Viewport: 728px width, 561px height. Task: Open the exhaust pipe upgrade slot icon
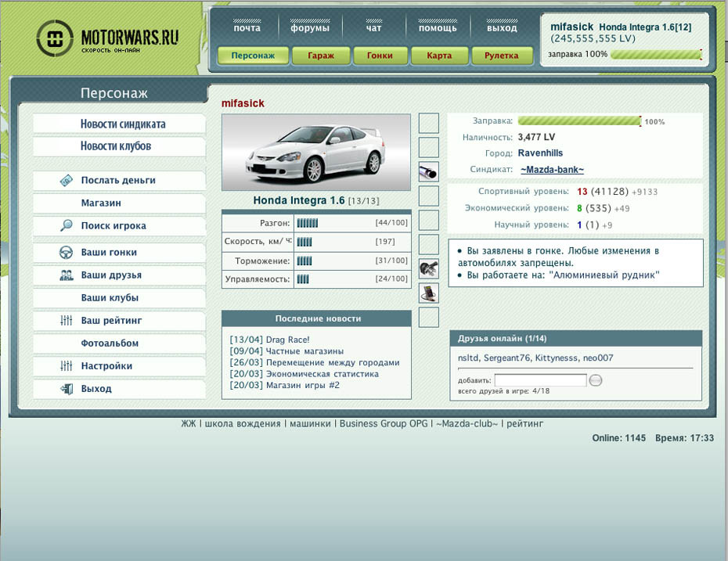click(428, 171)
